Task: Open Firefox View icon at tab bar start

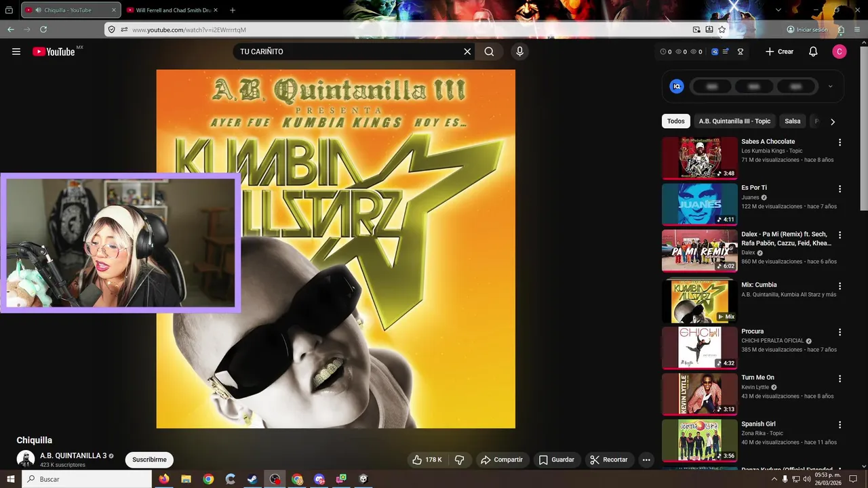Action: [x=9, y=10]
